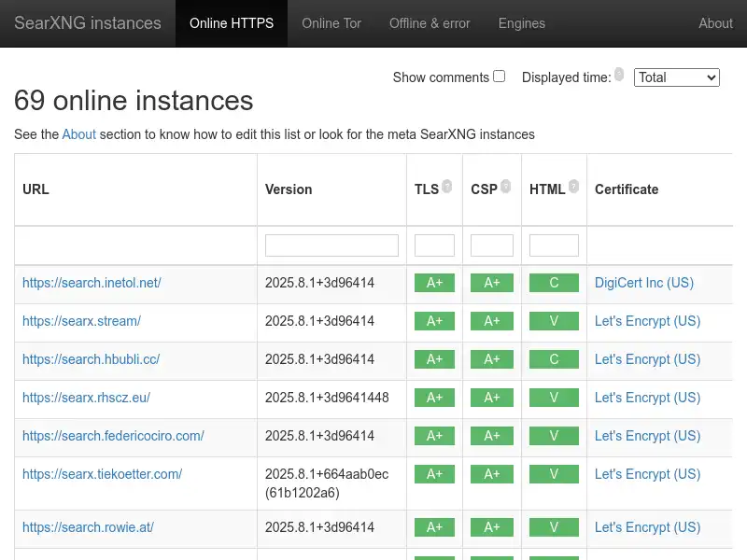
Task: Click TLS A+ grade for search.inetol.net
Action: 434,283
